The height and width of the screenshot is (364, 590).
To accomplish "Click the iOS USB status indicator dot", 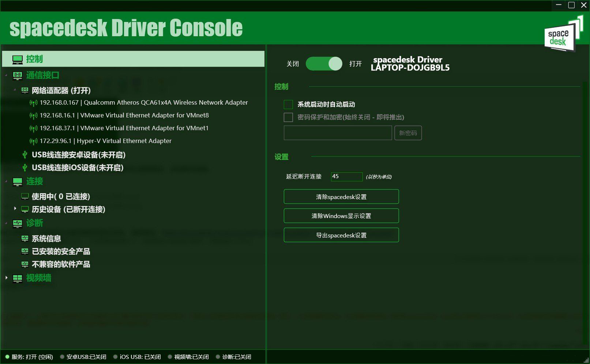I will [115, 357].
